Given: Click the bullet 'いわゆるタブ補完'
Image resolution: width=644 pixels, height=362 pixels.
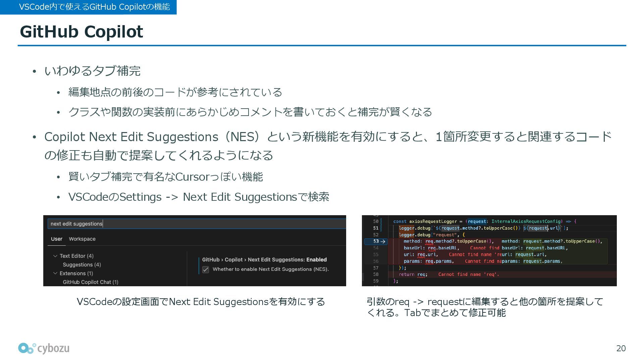Looking at the screenshot, I should [x=92, y=71].
